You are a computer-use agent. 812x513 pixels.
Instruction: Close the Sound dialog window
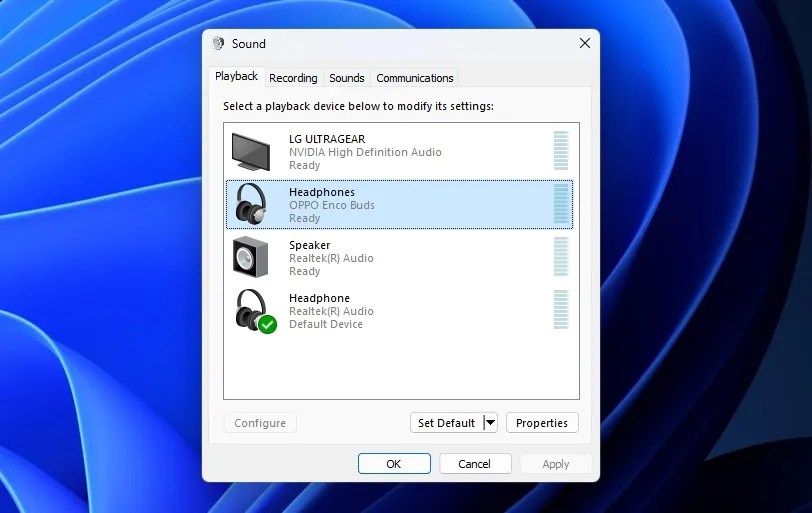click(x=585, y=43)
